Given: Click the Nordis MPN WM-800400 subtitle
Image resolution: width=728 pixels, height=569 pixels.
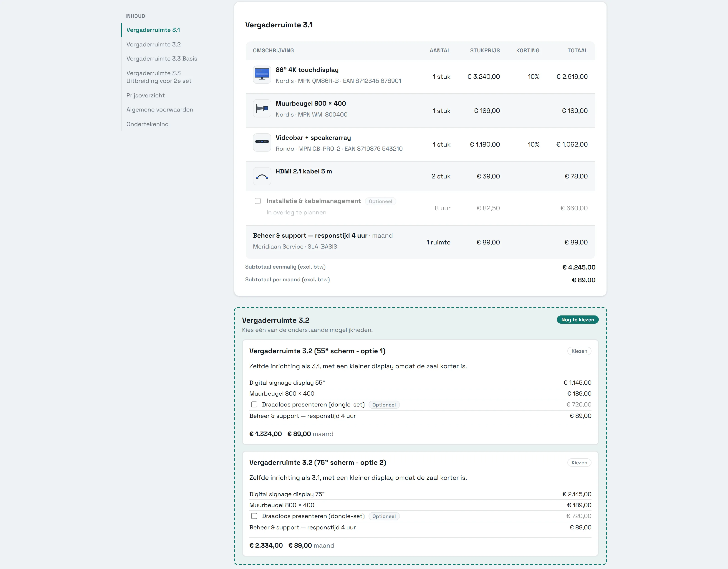Looking at the screenshot, I should 311,114.
